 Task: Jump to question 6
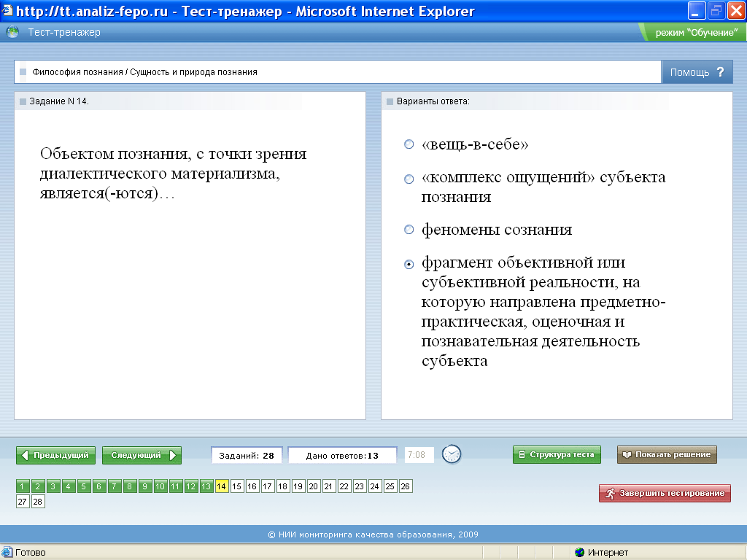(x=98, y=486)
